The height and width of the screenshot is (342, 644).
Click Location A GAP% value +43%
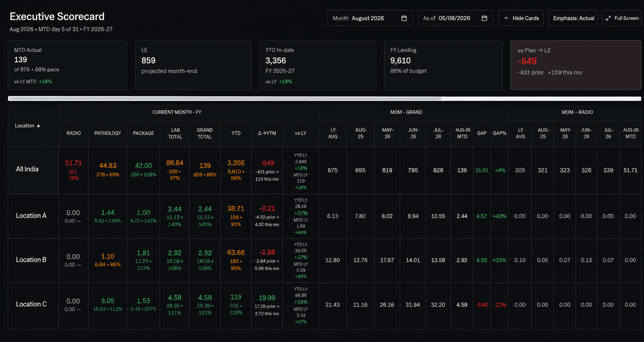tap(500, 216)
